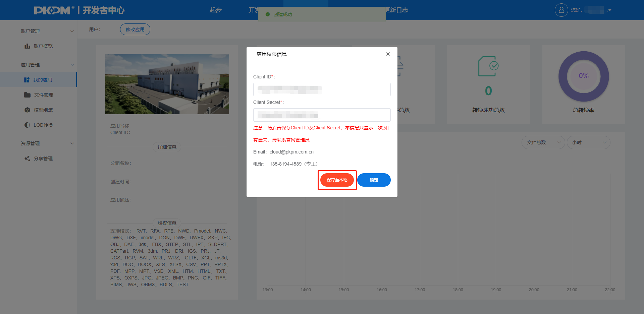Screen dimensions: 644x314
Task: Open the 更新日志 menu item
Action: tap(398, 10)
